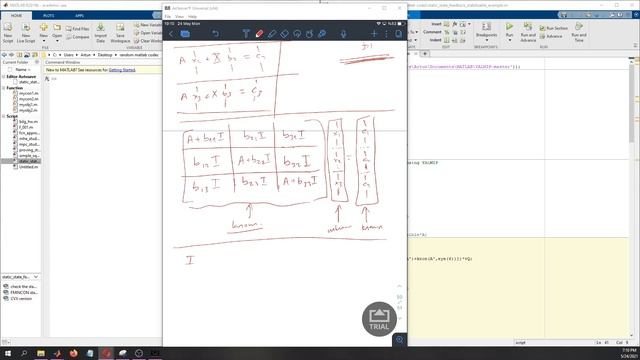Switch to the APPS ribbon tab
The height and width of the screenshot is (360, 640).
(x=79, y=16)
